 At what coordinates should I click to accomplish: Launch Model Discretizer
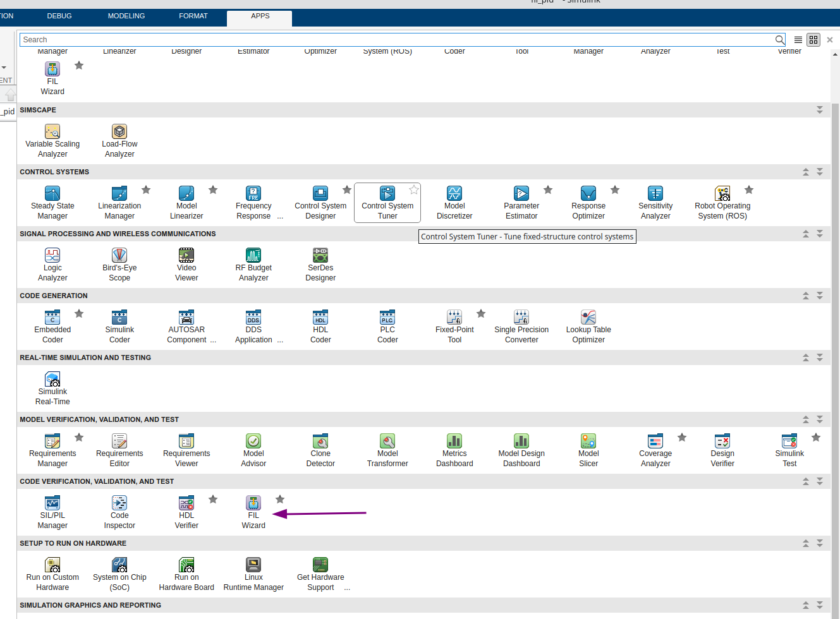click(x=454, y=202)
